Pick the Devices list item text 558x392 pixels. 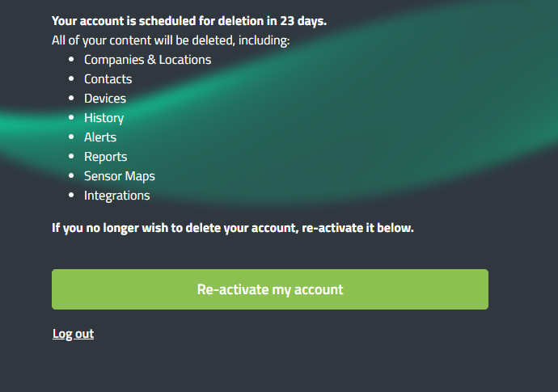(x=105, y=99)
